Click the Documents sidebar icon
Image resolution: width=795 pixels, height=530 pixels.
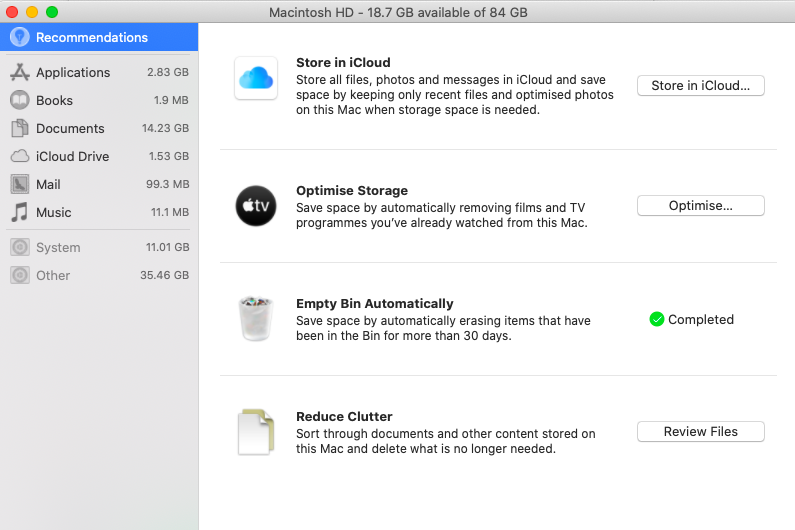[x=19, y=128]
